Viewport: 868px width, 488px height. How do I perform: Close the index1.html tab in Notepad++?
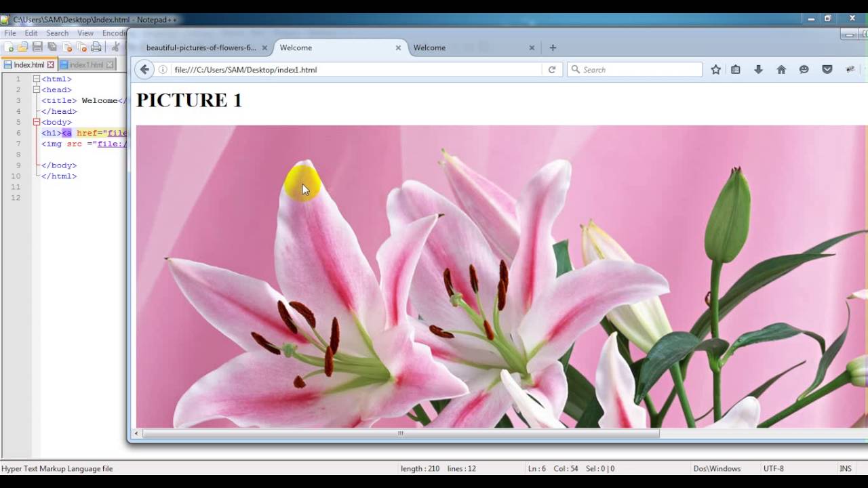click(109, 65)
